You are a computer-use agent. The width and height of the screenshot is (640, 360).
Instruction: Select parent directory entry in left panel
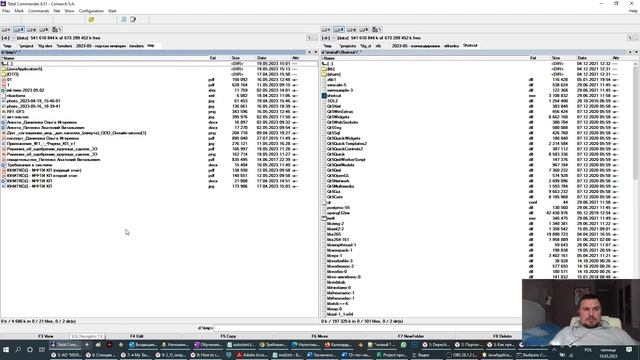159,64
